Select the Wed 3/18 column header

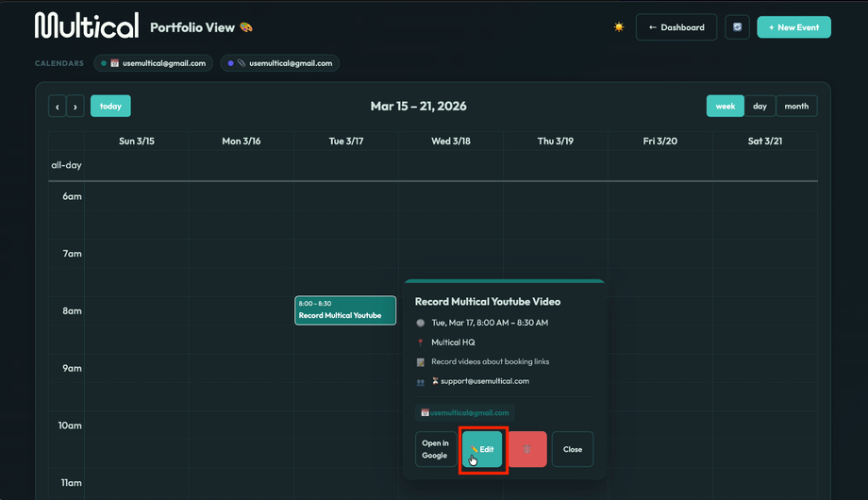click(x=451, y=142)
